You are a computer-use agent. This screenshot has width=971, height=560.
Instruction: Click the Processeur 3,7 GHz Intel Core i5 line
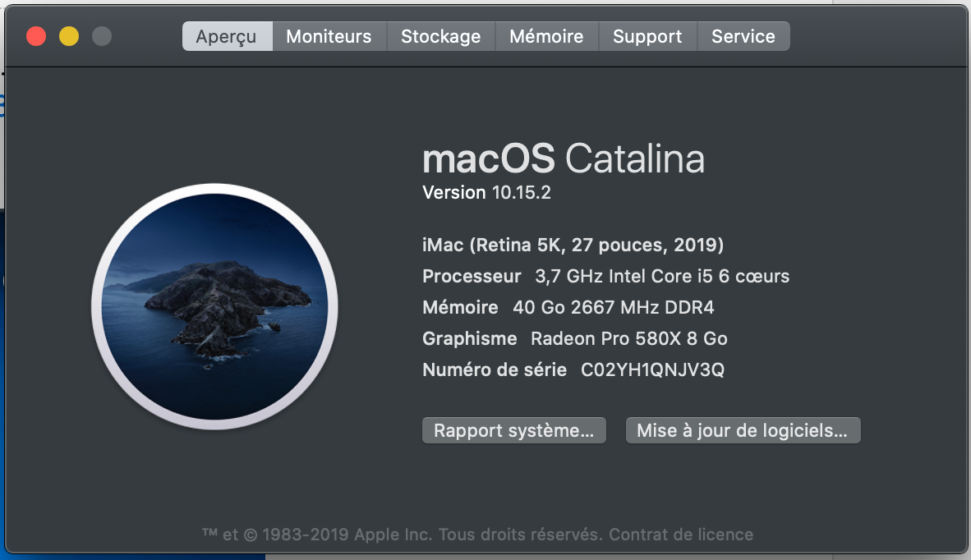point(605,277)
